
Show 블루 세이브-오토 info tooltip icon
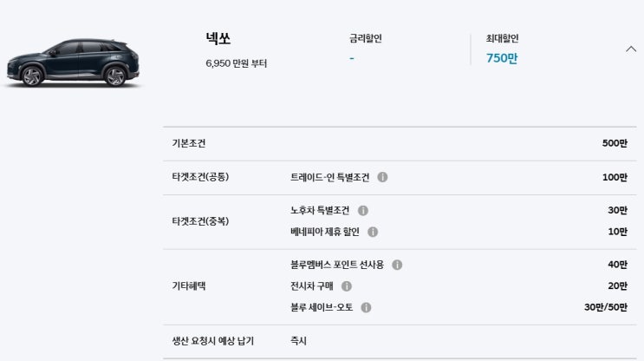366,307
